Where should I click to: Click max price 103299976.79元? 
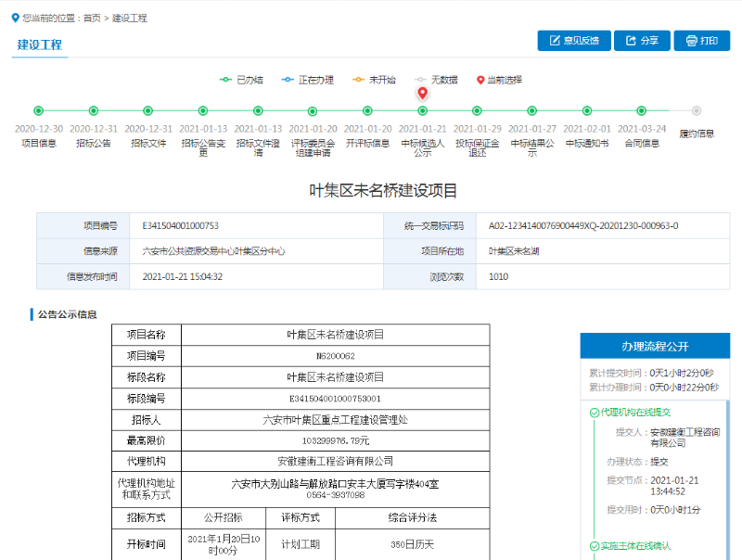(x=336, y=440)
